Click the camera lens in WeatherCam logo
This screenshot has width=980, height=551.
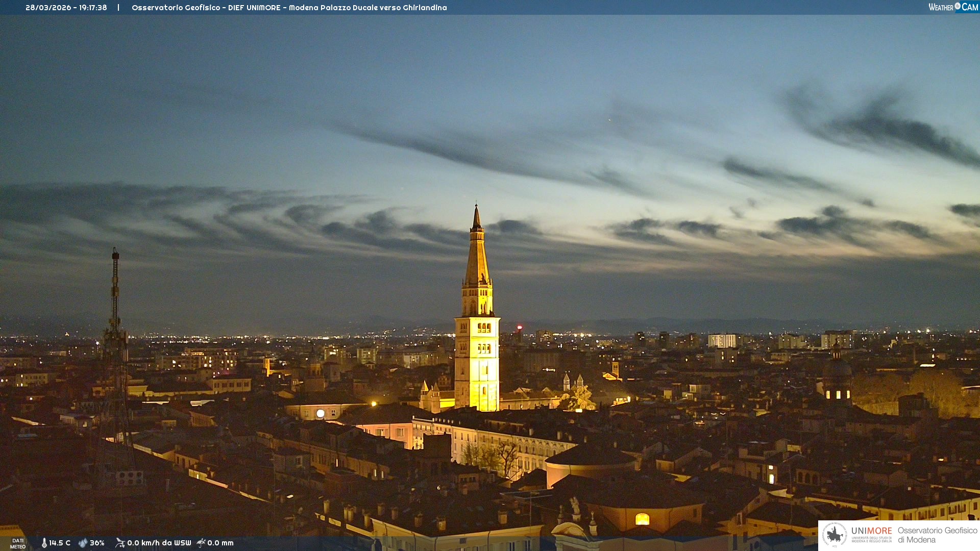coord(958,6)
